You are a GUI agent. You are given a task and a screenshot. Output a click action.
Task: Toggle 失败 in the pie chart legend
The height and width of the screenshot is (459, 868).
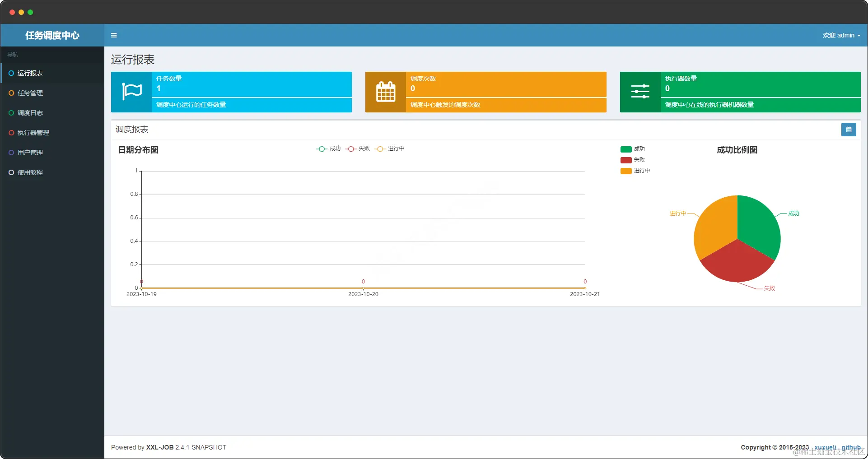coord(633,160)
